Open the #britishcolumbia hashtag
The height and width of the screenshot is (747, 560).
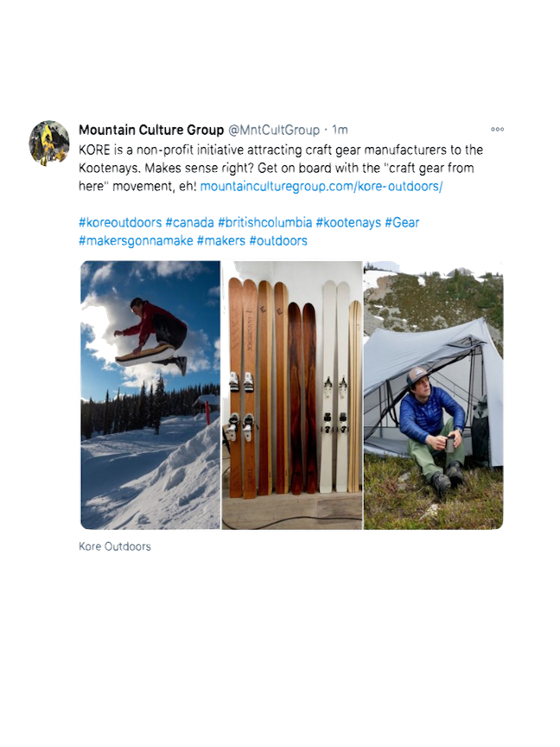[x=264, y=222]
